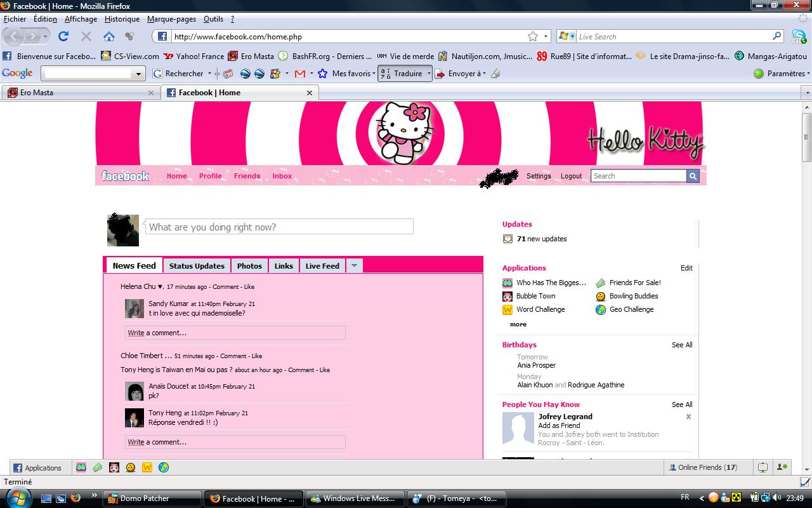Click the Geo Challenge globe in bottom dock
This screenshot has height=508, width=812.
(x=164, y=467)
